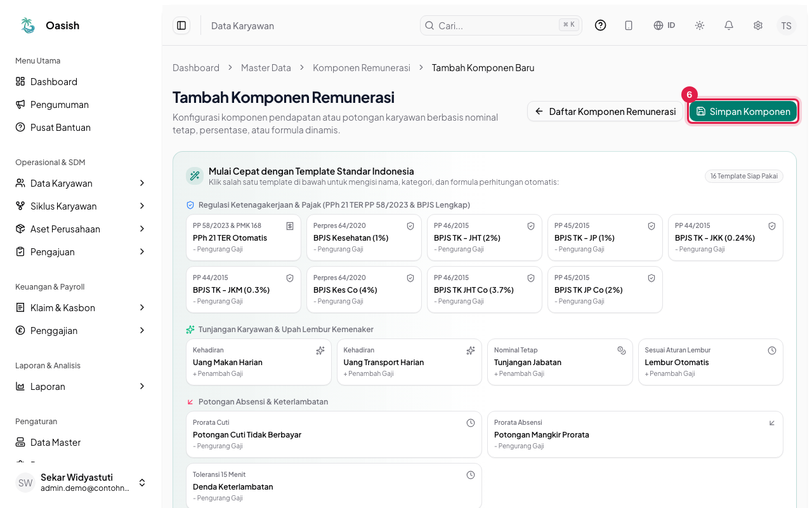Follow the Master Data breadcrumb link
This screenshot has width=812, height=508.
[266, 68]
